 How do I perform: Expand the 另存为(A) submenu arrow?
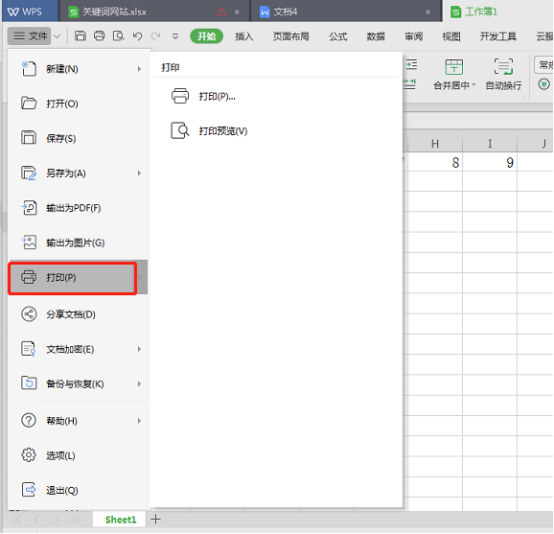click(x=139, y=173)
